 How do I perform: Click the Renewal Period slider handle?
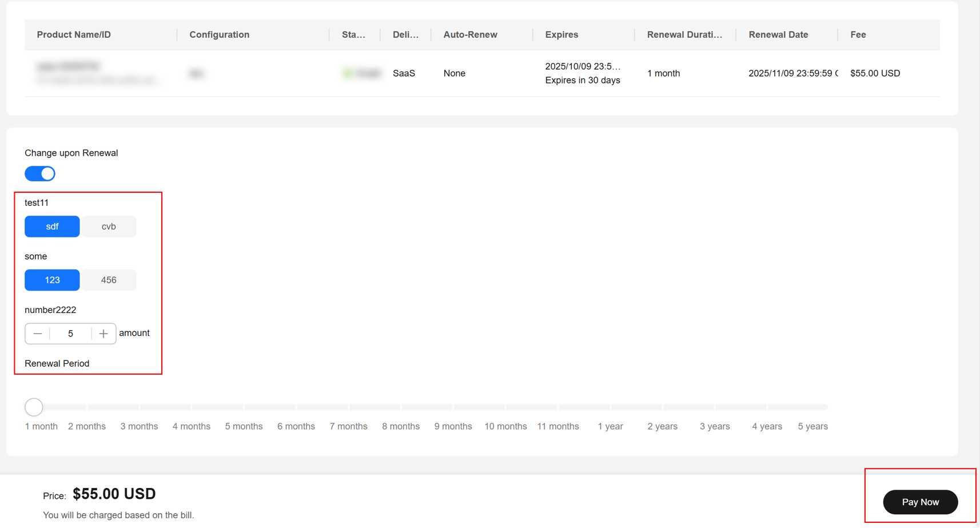(x=34, y=407)
